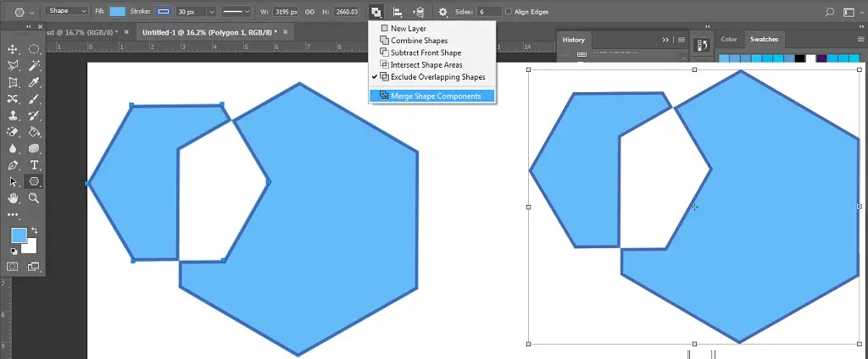Close the Untitled-1 document tab
This screenshot has width=868, height=359.
pos(286,32)
